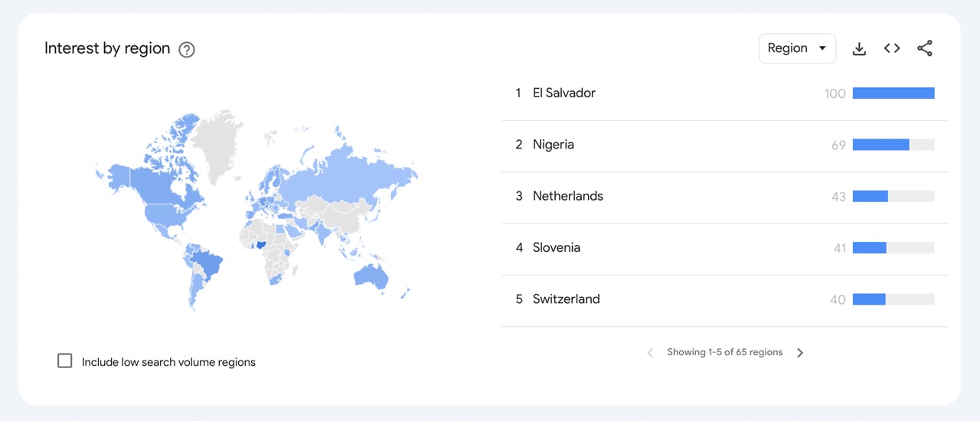The image size is (980, 421).
Task: Open the Slovenia region row
Action: [x=557, y=247]
